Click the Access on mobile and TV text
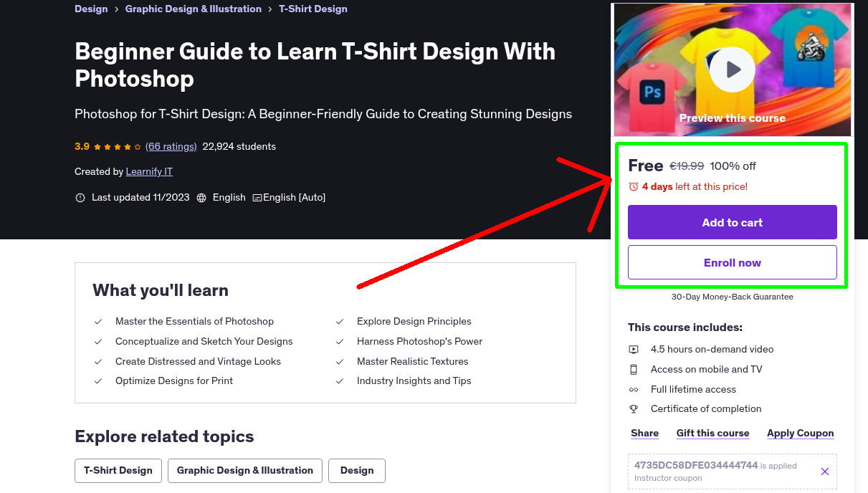The height and width of the screenshot is (493, 868). pyautogui.click(x=706, y=370)
